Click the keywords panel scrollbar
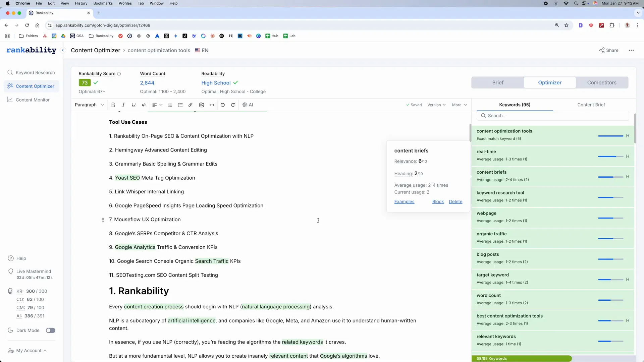This screenshot has height=362, width=644. (x=635, y=129)
